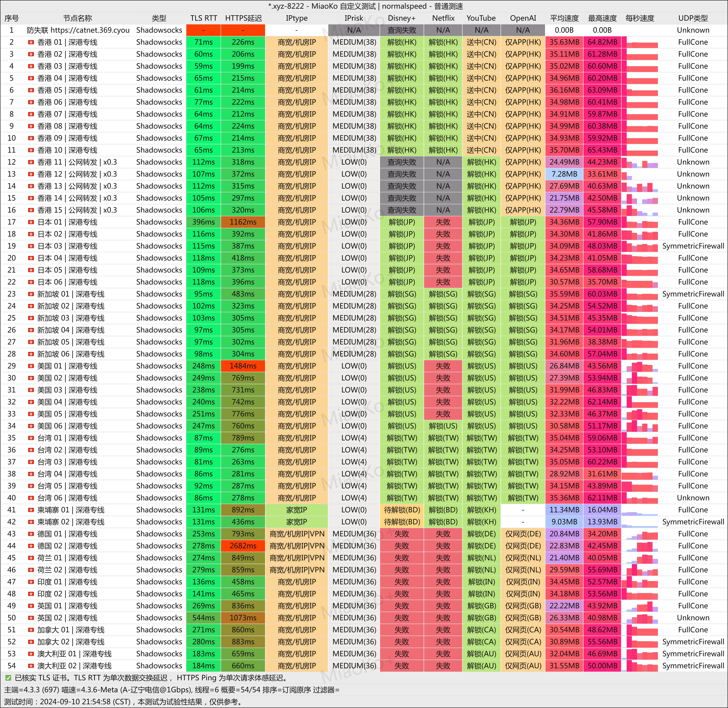Click the 2682ms red latency cell
Image resolution: width=728 pixels, height=708 pixels.
(x=243, y=546)
